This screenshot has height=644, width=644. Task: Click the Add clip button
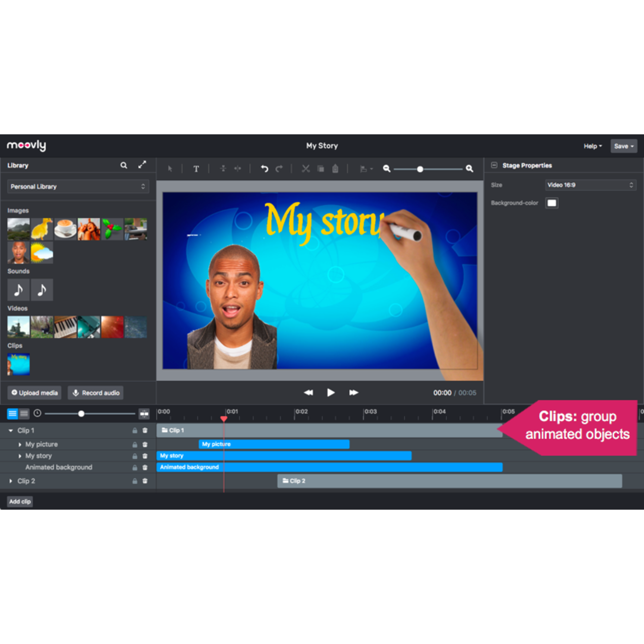coord(20,501)
